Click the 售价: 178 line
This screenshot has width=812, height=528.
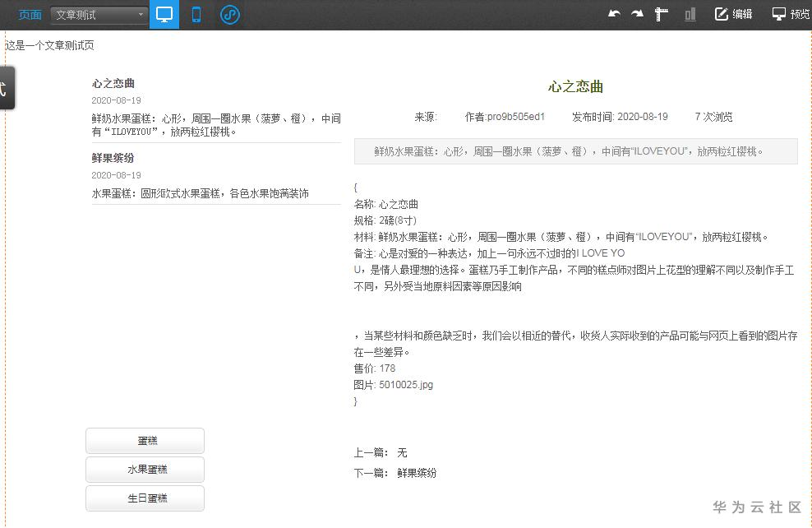coord(375,368)
